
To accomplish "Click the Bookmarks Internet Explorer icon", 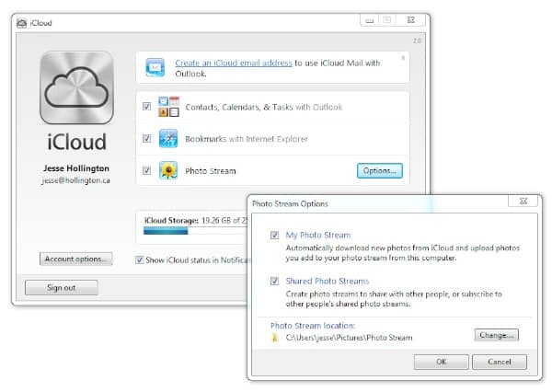I will click(x=168, y=139).
